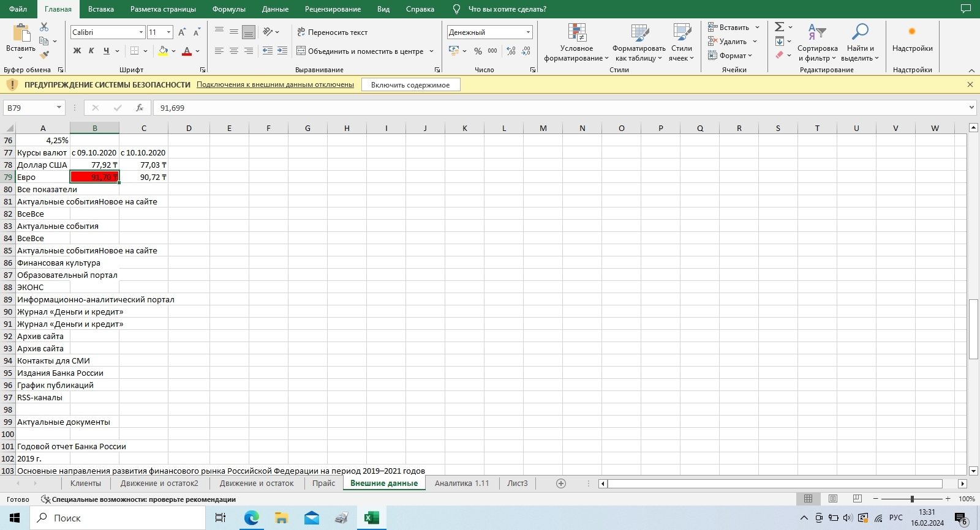Adjust the zoom slider handle
The image size is (980, 530).
pos(912,499)
